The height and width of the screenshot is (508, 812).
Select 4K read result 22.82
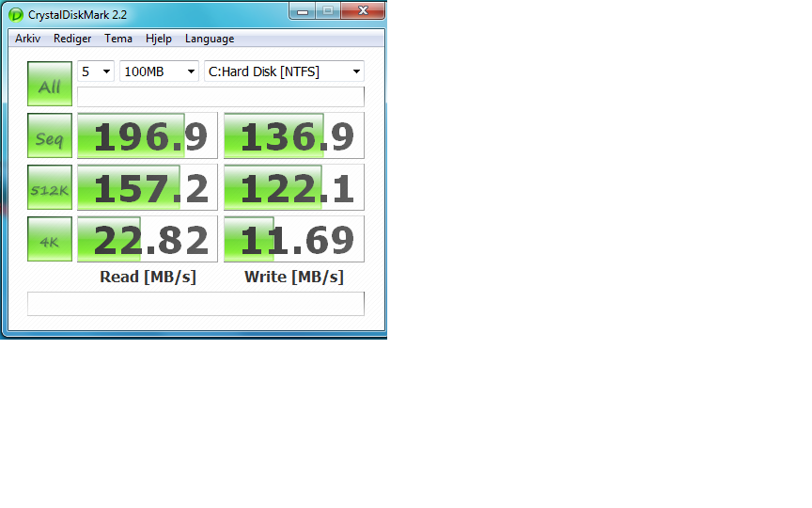(148, 240)
